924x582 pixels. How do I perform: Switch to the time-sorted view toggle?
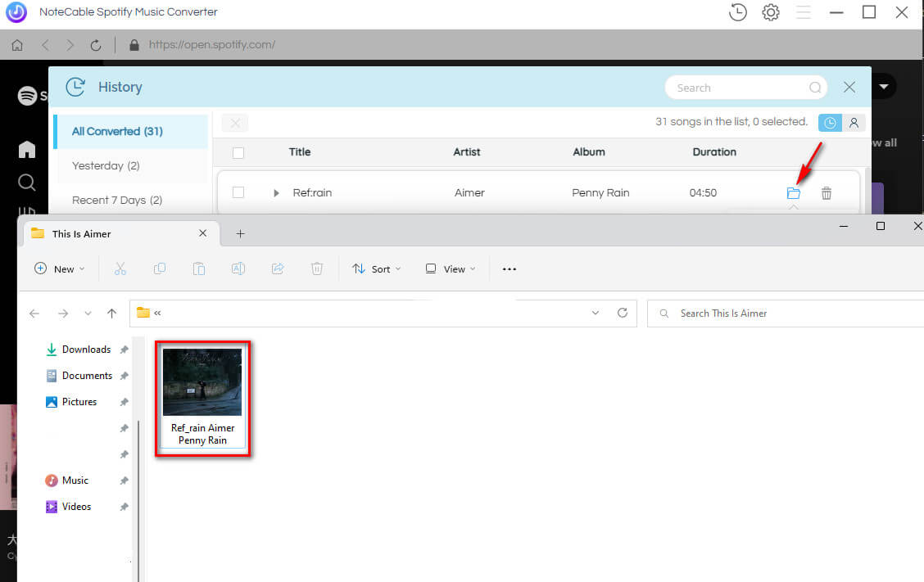[x=830, y=123]
